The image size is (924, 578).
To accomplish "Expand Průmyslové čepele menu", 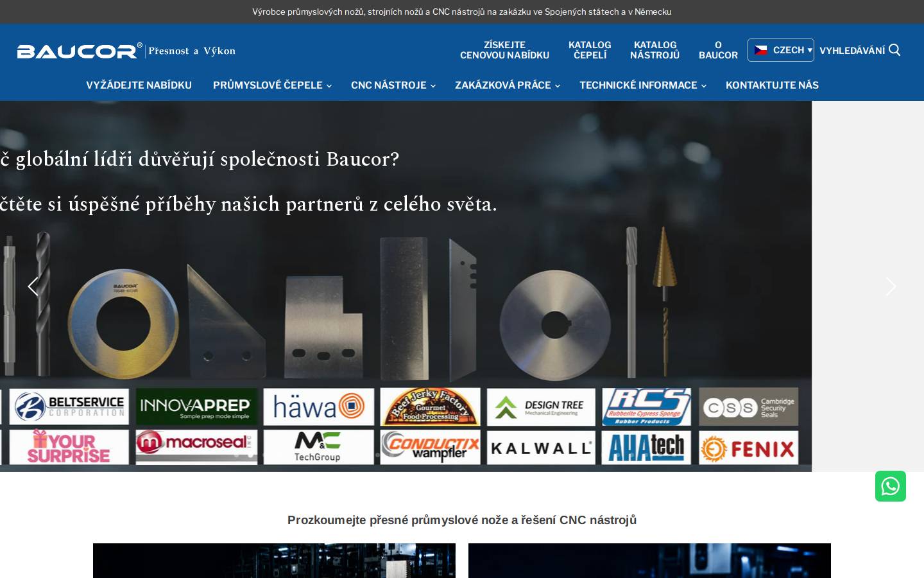I will pyautogui.click(x=272, y=85).
